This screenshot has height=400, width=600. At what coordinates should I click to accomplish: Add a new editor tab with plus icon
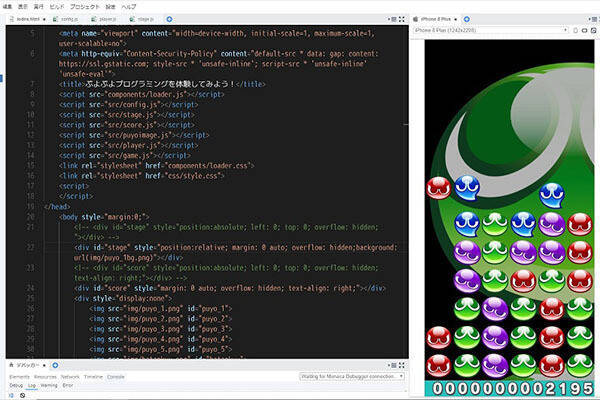click(x=168, y=18)
